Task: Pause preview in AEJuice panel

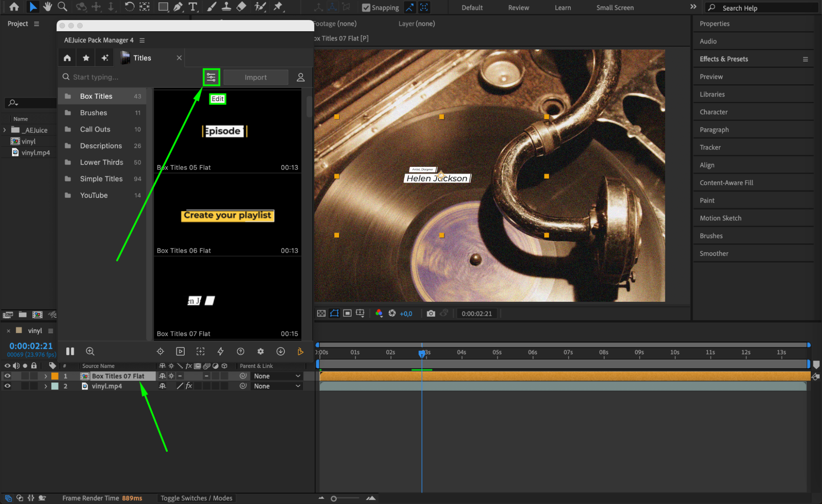Action: click(70, 351)
